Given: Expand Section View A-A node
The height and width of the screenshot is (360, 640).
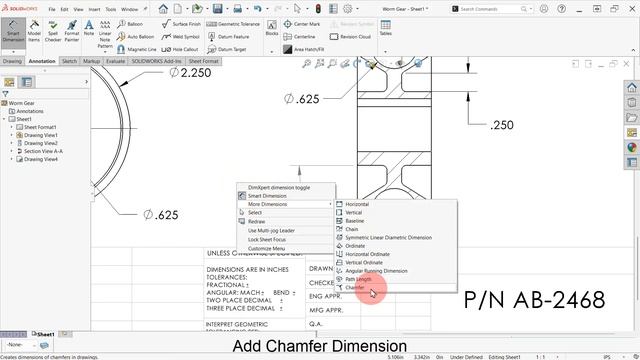Looking at the screenshot, I should click(x=11, y=151).
